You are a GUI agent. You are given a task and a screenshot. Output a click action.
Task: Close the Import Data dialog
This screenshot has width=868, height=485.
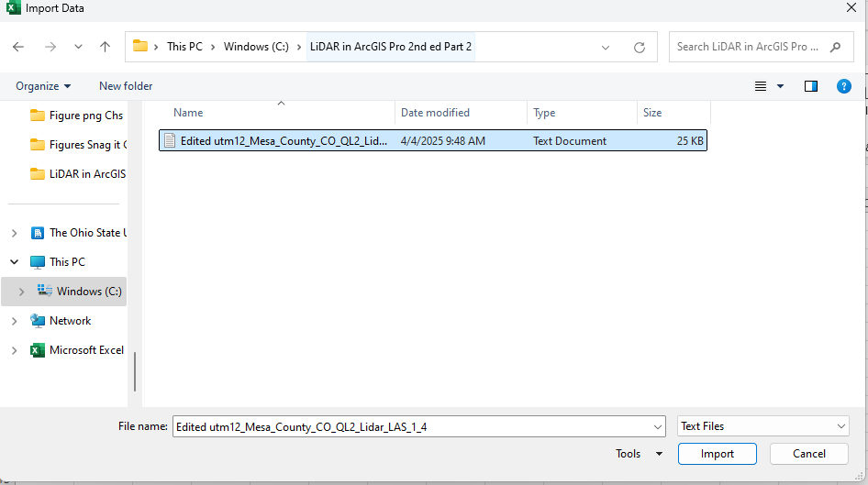[851, 7]
